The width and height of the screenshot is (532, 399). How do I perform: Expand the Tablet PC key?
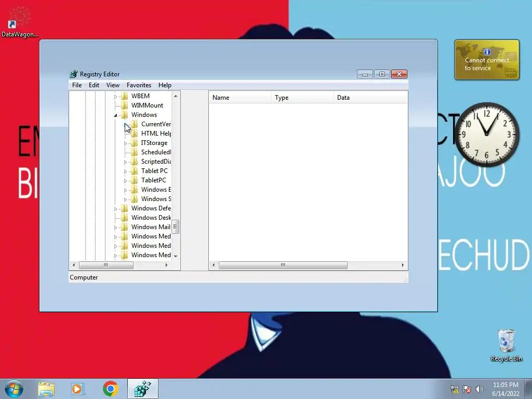(x=125, y=171)
